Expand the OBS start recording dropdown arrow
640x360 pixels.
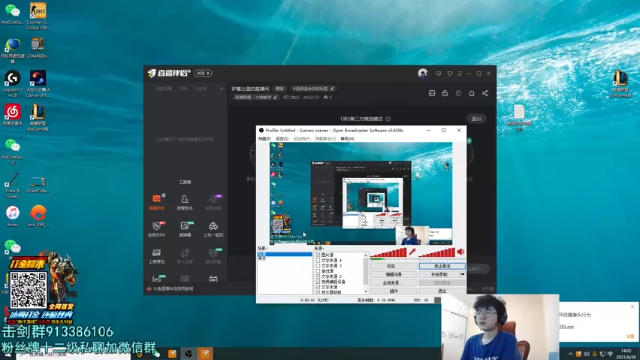tap(462, 274)
